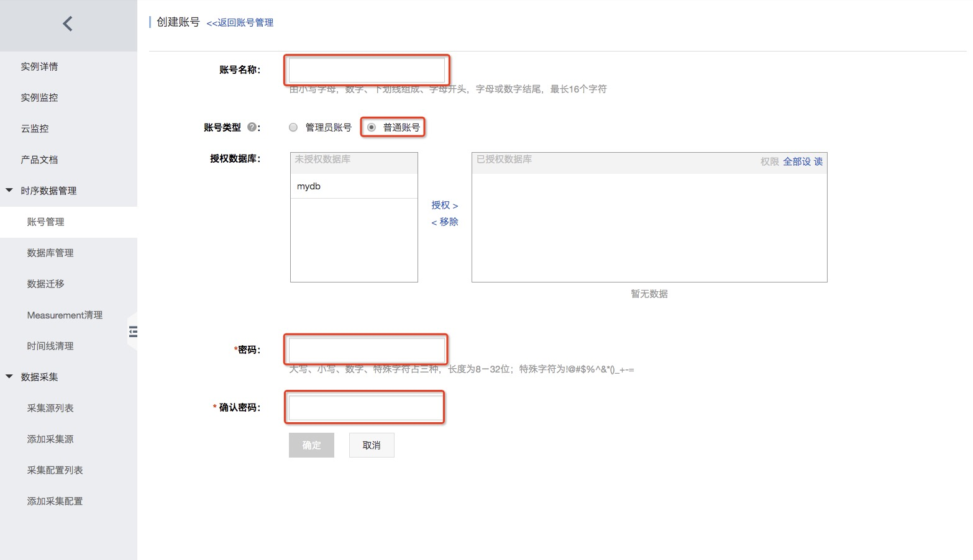The image size is (973, 560).
Task: Click the 时序数据管理 section label
Action: point(48,191)
